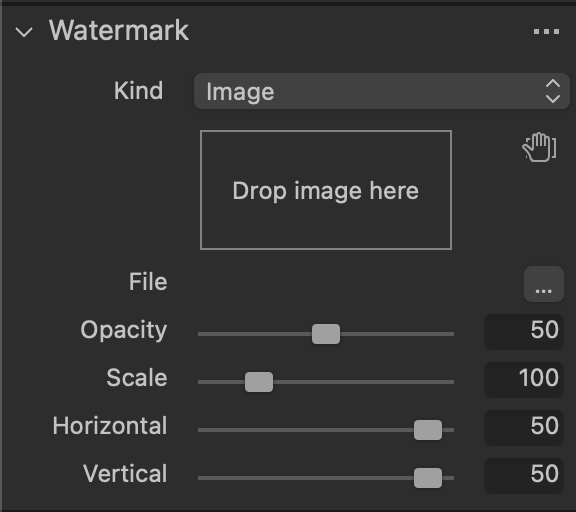This screenshot has height=512, width=576.
Task: Click the File label
Action: (x=148, y=282)
